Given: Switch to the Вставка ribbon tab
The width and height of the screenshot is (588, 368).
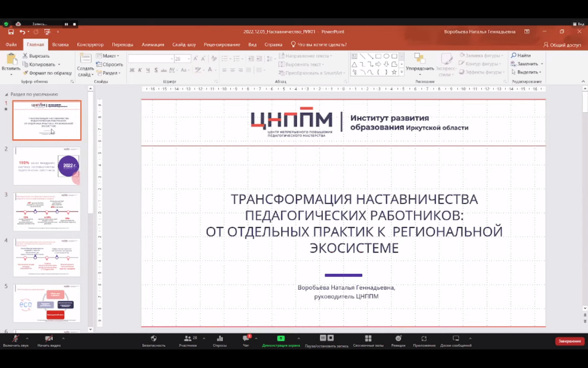Looking at the screenshot, I should click(x=60, y=44).
